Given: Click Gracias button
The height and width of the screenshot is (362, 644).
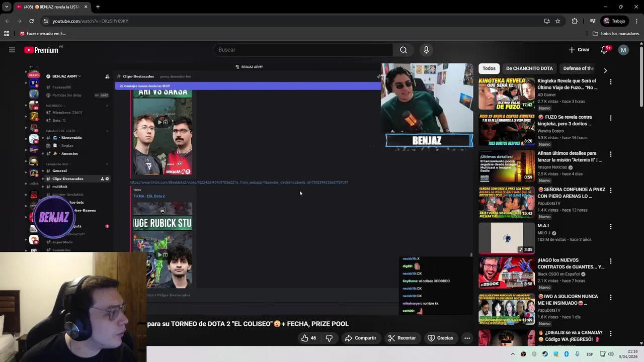Looking at the screenshot, I should tap(440, 338).
